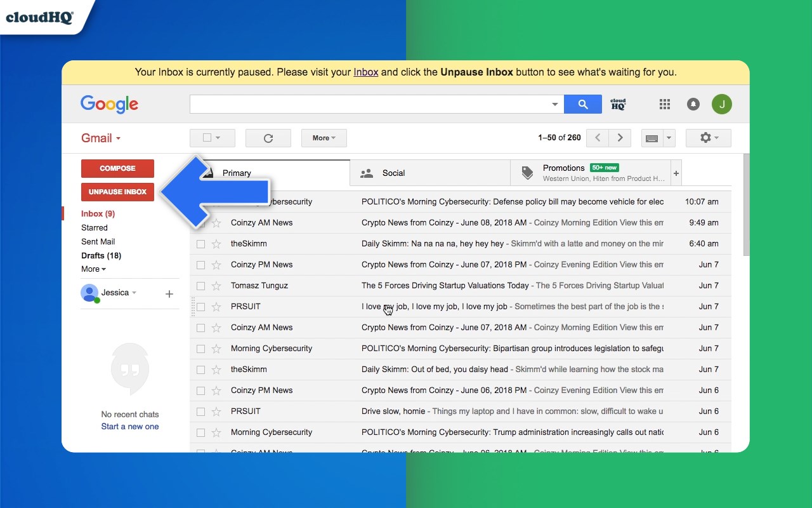Star the PRSUIT I love my job email

tap(216, 307)
